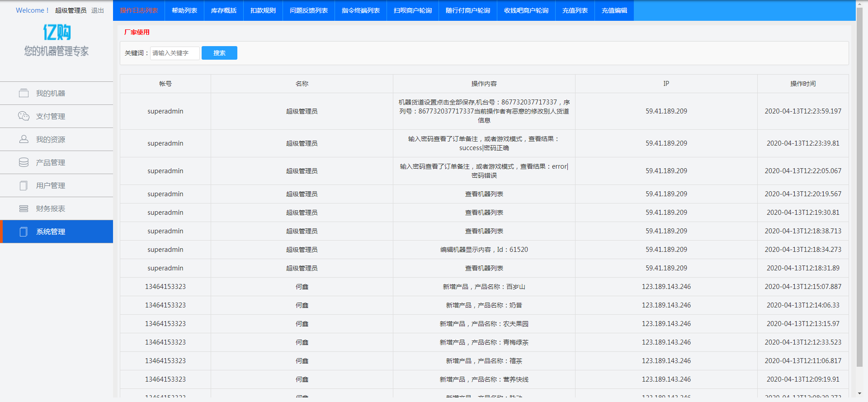This screenshot has height=402, width=868.
Task: Click the 退出 logout link
Action: [x=98, y=10]
